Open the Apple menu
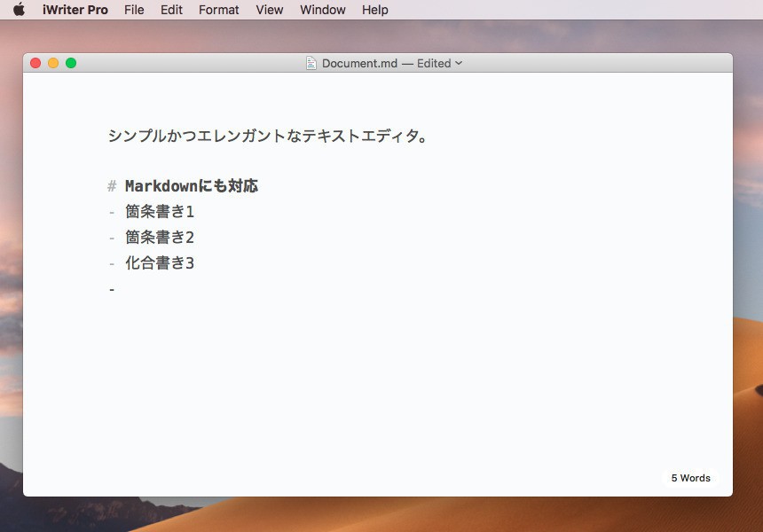 click(x=19, y=10)
